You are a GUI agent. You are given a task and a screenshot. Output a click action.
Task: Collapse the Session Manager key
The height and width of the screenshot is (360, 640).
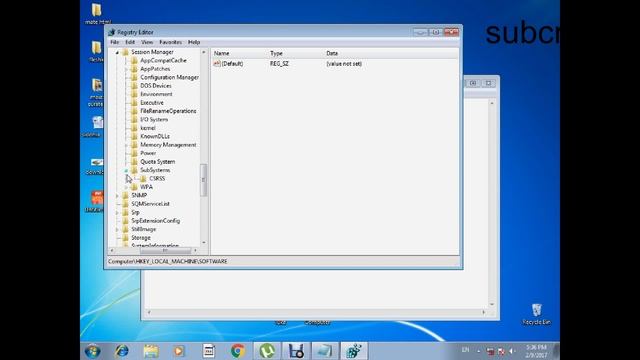[x=117, y=52]
